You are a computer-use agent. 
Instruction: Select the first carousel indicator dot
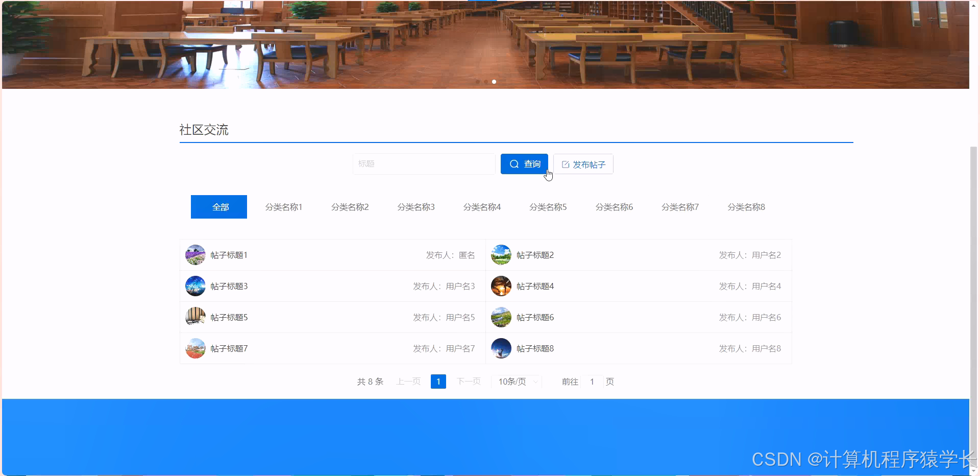(x=477, y=82)
